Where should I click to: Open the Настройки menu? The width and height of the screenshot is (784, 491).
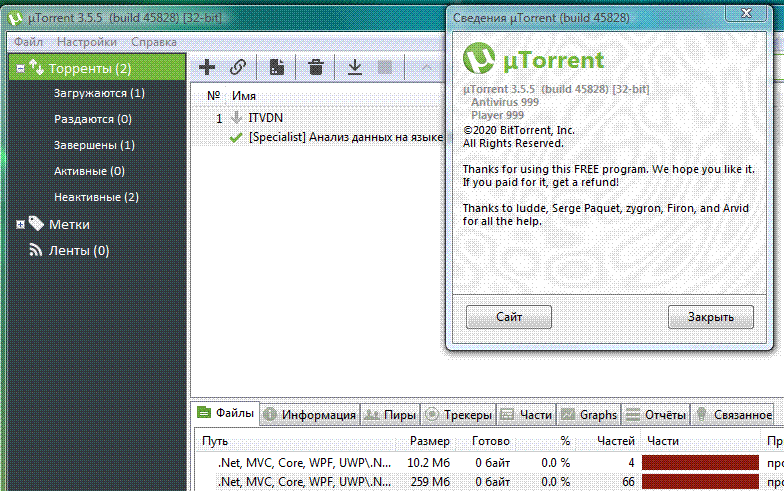(87, 42)
